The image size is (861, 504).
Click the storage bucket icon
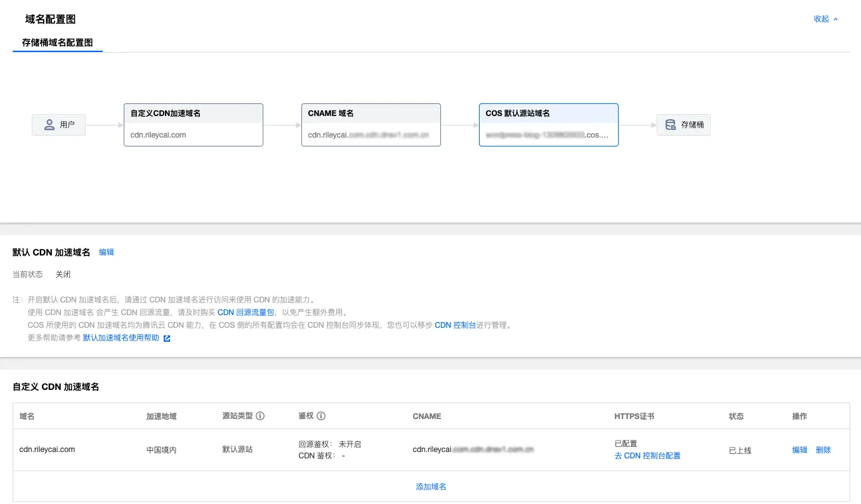click(670, 125)
